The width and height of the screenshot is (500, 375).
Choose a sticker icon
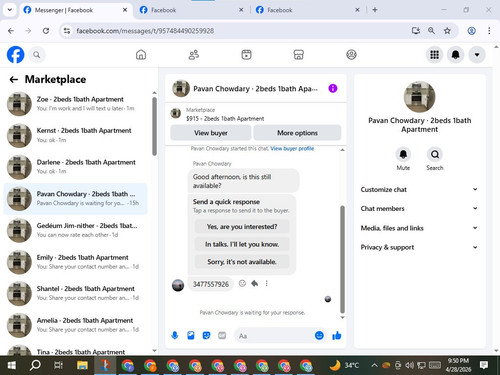[206, 335]
